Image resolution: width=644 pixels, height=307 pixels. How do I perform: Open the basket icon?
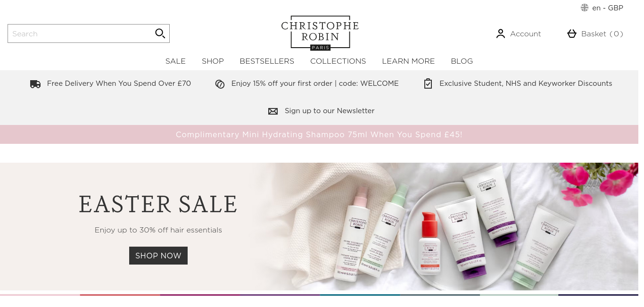pos(572,34)
